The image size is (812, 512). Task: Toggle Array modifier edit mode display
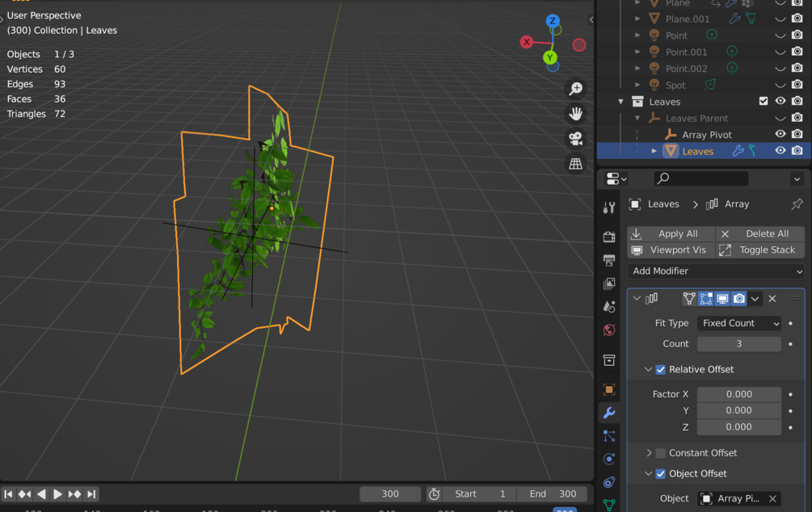pyautogui.click(x=705, y=299)
